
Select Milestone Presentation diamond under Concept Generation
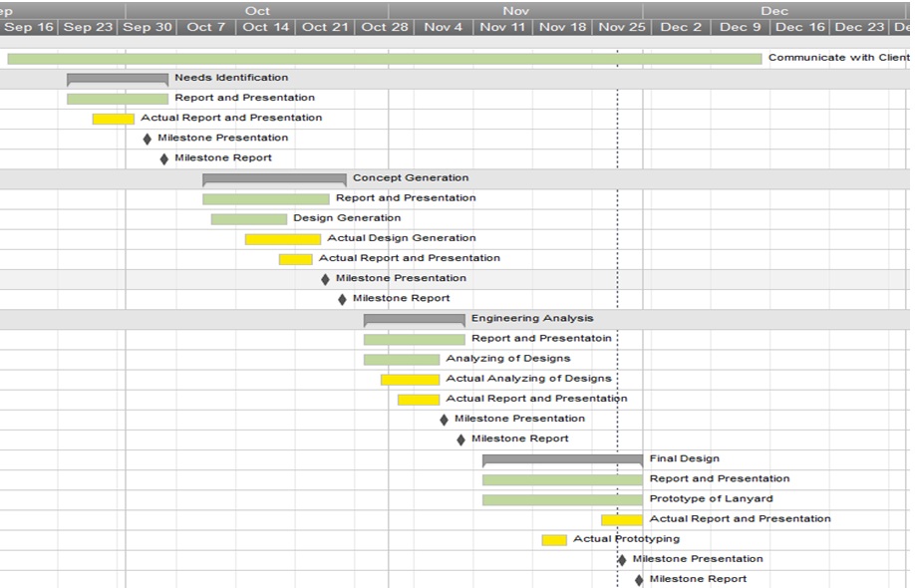coord(325,279)
